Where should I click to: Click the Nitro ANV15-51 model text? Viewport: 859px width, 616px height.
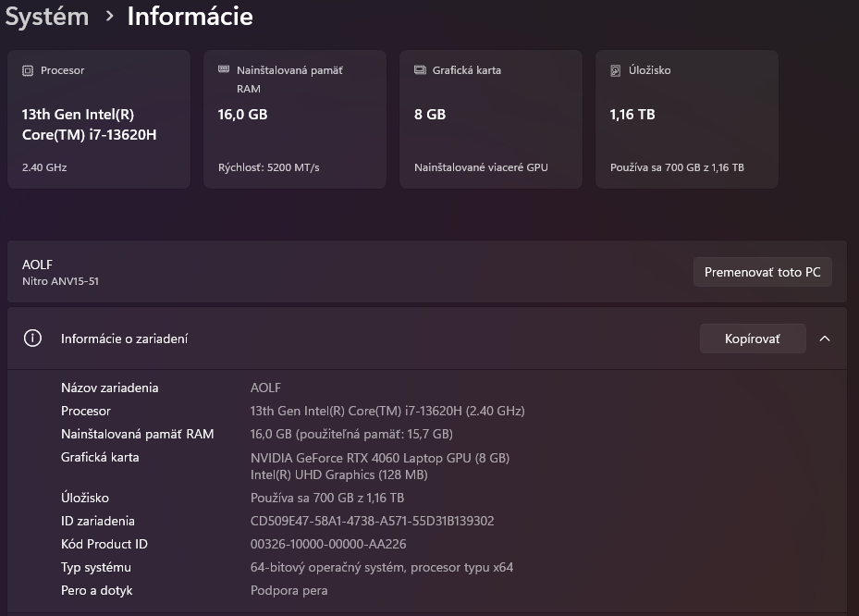click(x=60, y=281)
